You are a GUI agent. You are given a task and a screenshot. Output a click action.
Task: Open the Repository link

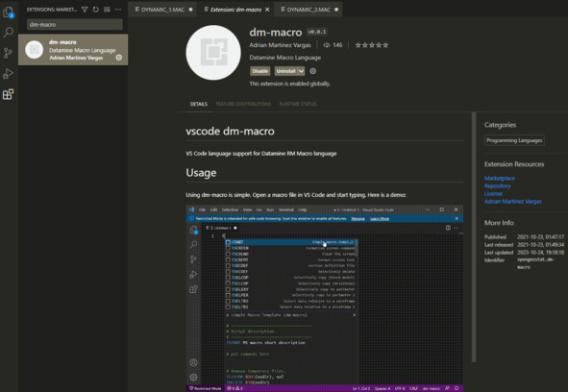tap(498, 185)
